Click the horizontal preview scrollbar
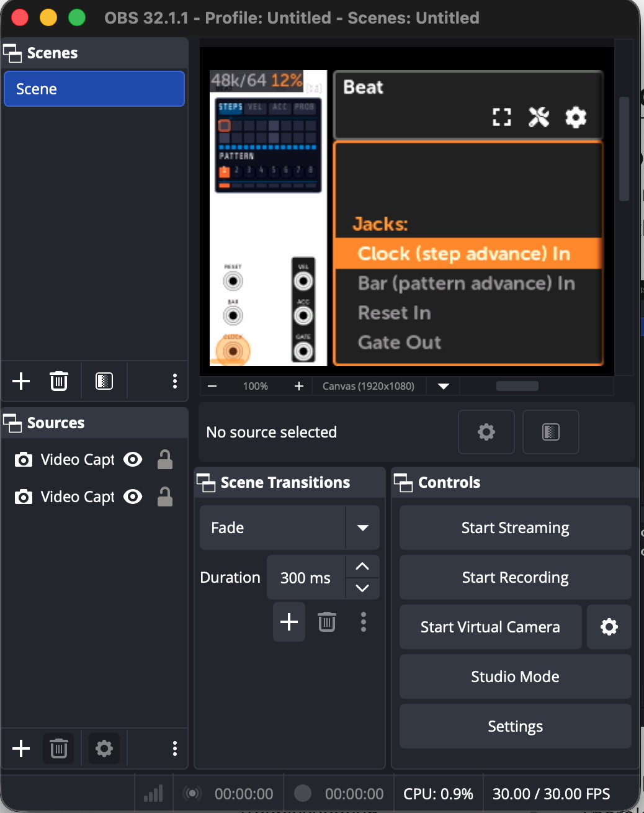This screenshot has height=813, width=644. [517, 386]
